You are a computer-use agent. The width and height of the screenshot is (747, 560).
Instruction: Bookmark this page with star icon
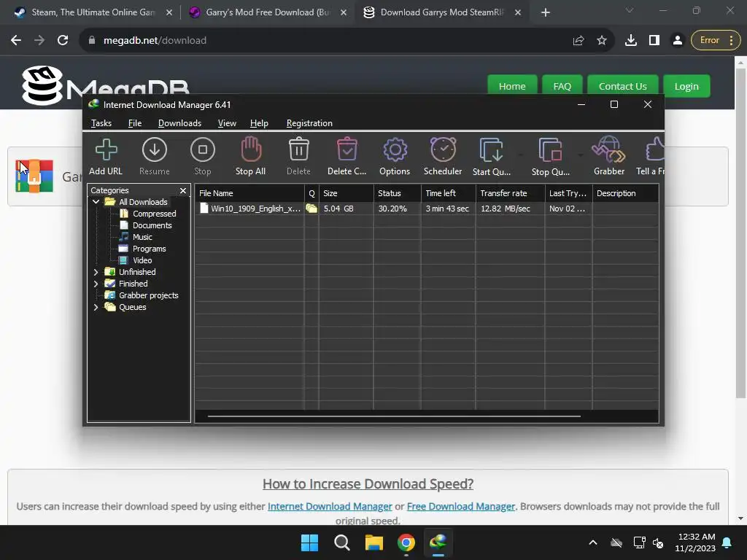(602, 41)
